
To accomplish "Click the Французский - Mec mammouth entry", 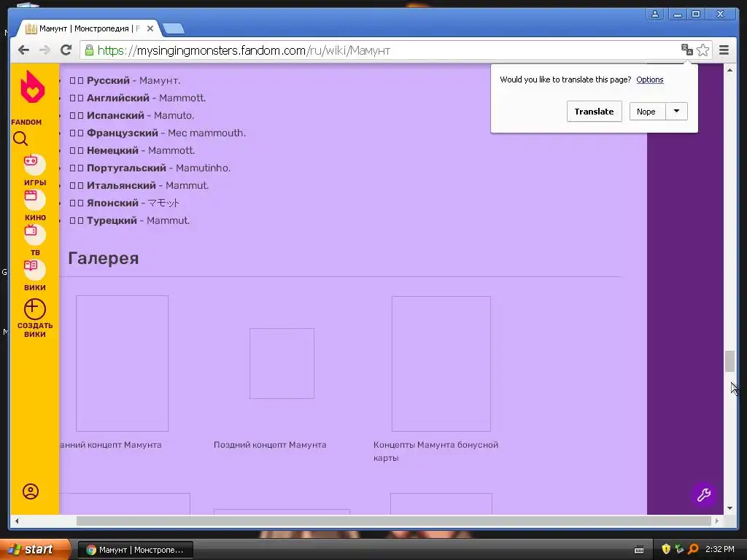I will 158,133.
